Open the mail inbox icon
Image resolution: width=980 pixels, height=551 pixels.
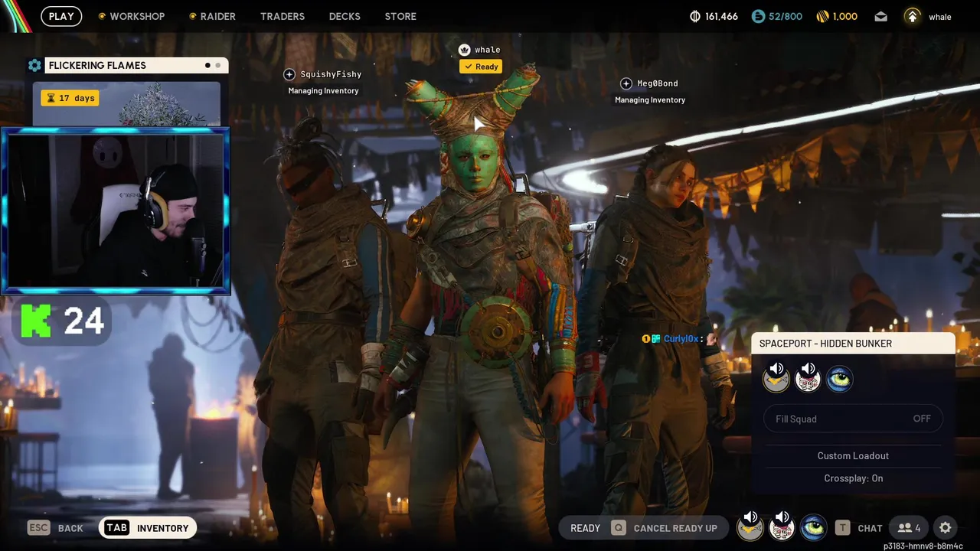click(x=881, y=16)
